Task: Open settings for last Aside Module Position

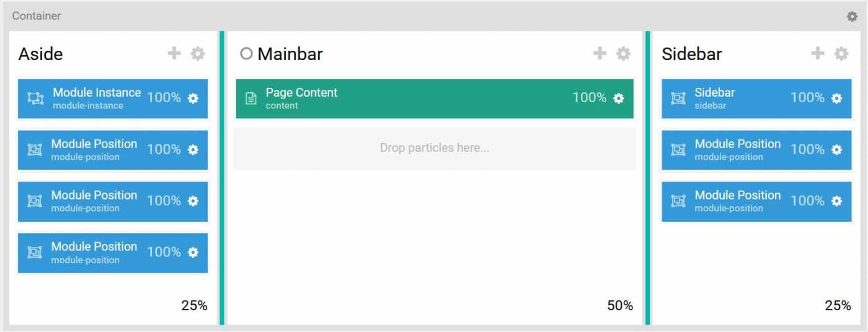Action: click(x=193, y=252)
